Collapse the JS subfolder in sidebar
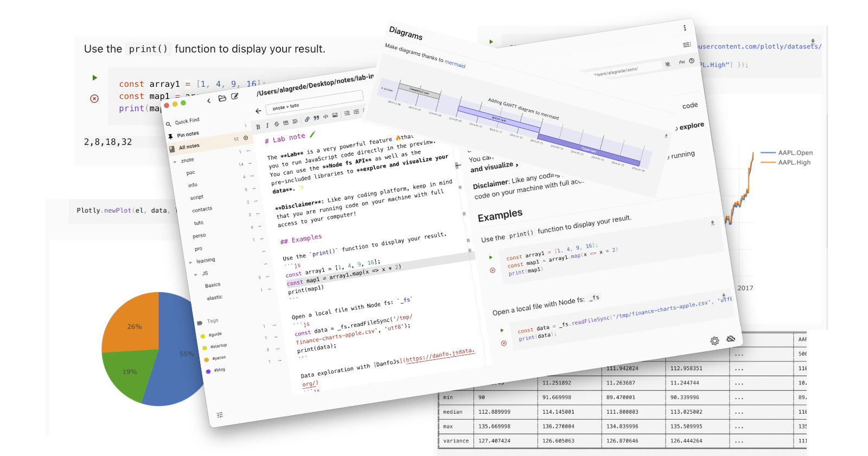The image size is (868, 456). [x=196, y=274]
